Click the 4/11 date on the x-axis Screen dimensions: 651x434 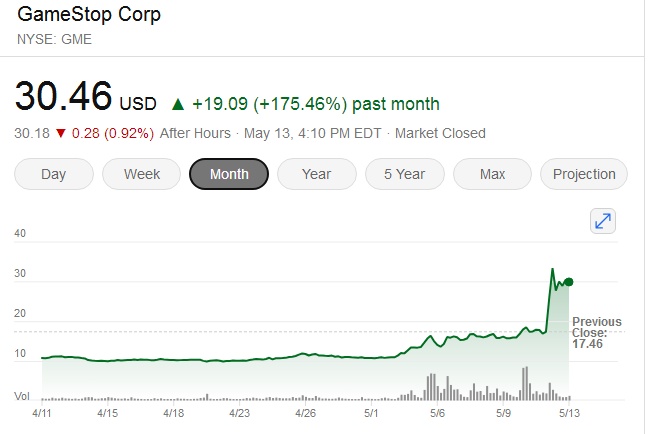tap(43, 412)
